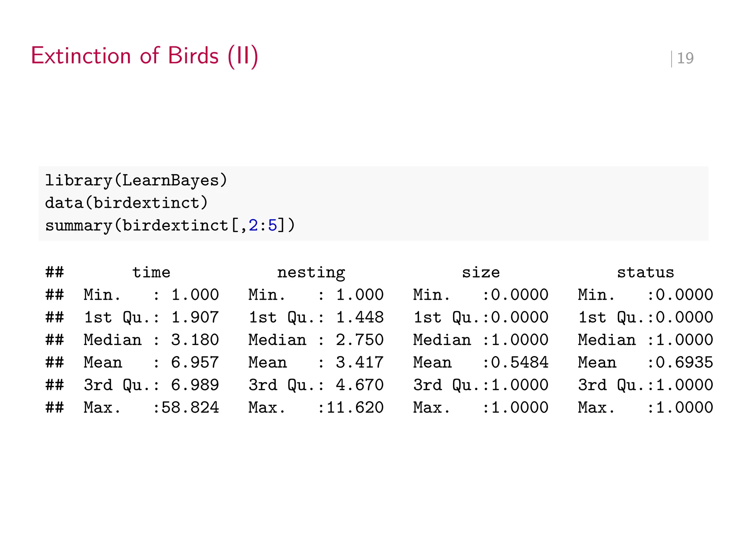Click the 'time' column header
This screenshot has width=747, height=560.
151,273
